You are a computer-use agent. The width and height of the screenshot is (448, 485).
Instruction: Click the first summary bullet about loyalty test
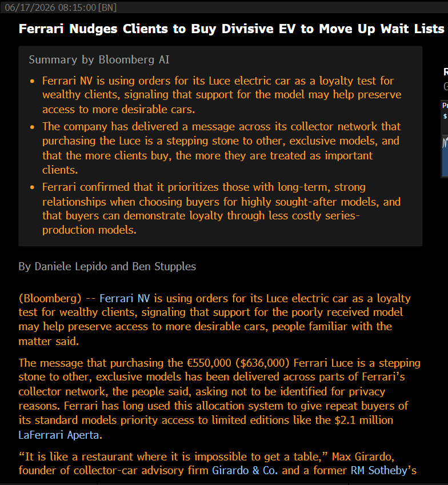pyautogui.click(x=222, y=95)
